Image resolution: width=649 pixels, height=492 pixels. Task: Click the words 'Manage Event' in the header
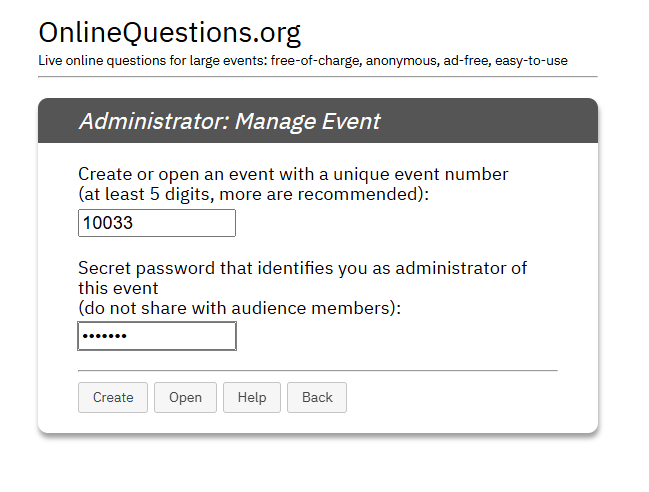point(308,121)
